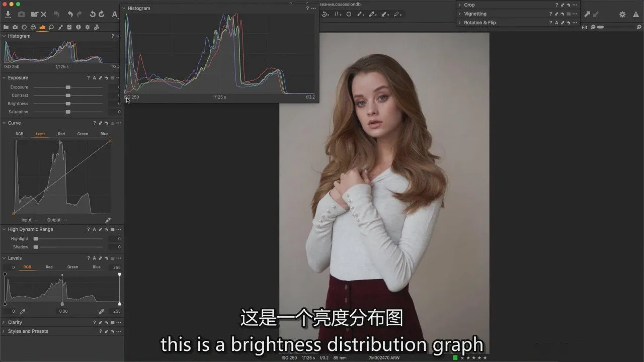This screenshot has height=362, width=644.
Task: Click the camera Capture toolbar icon
Action: click(x=22, y=15)
